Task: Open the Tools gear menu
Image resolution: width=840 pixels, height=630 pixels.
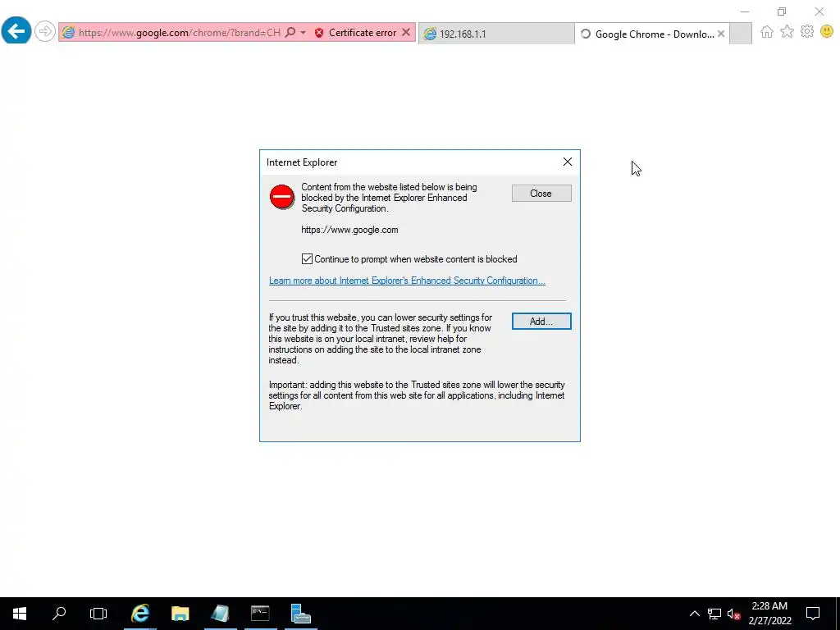Action: tap(807, 32)
